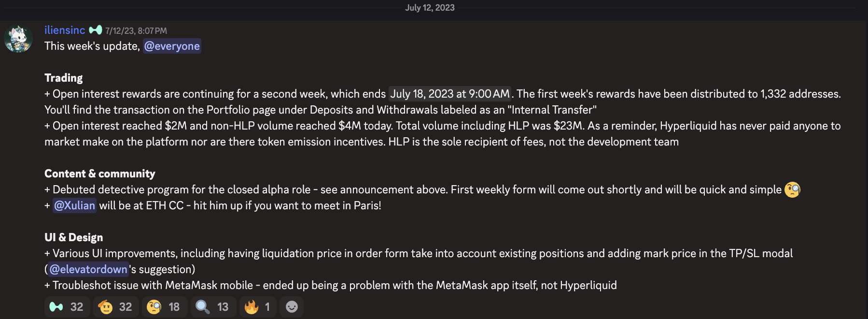Image resolution: width=868 pixels, height=319 pixels.
Task: Click the @everyone mention
Action: pos(172,46)
